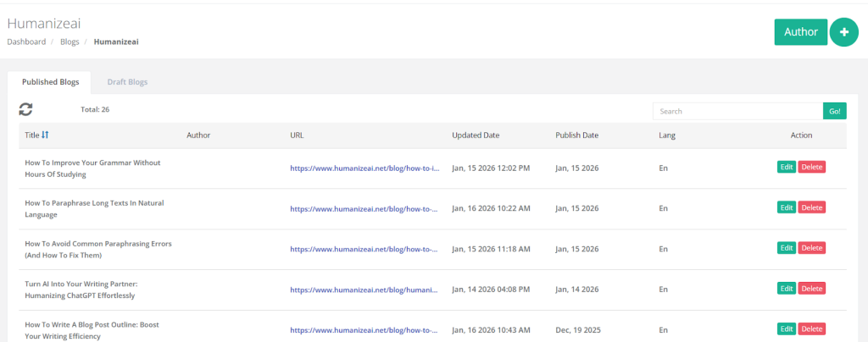Open URL of the Improve Your Grammar blog
This screenshot has width=868, height=342.
click(x=364, y=168)
